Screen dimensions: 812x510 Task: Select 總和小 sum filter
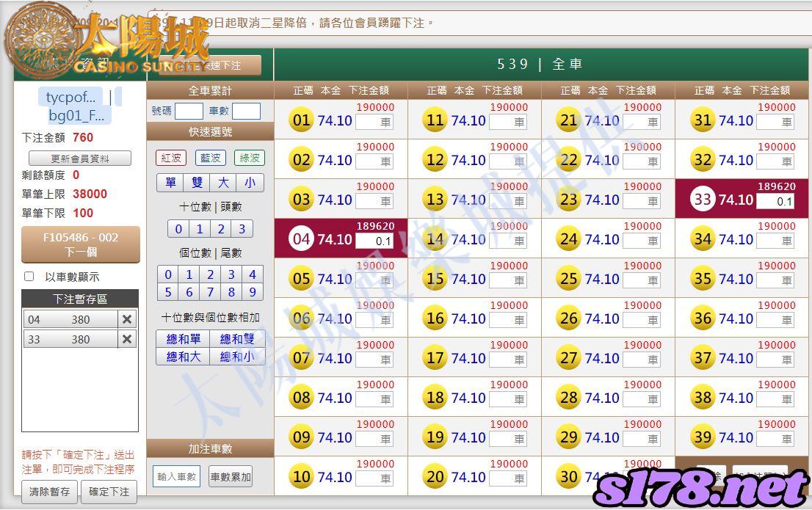[237, 357]
